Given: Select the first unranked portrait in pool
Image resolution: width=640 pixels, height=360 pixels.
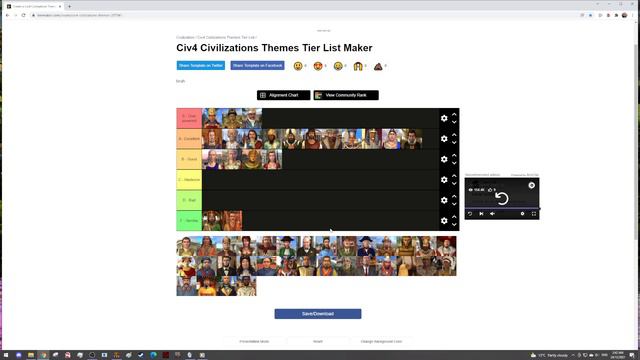Looking at the screenshot, I should pyautogui.click(x=186, y=246).
